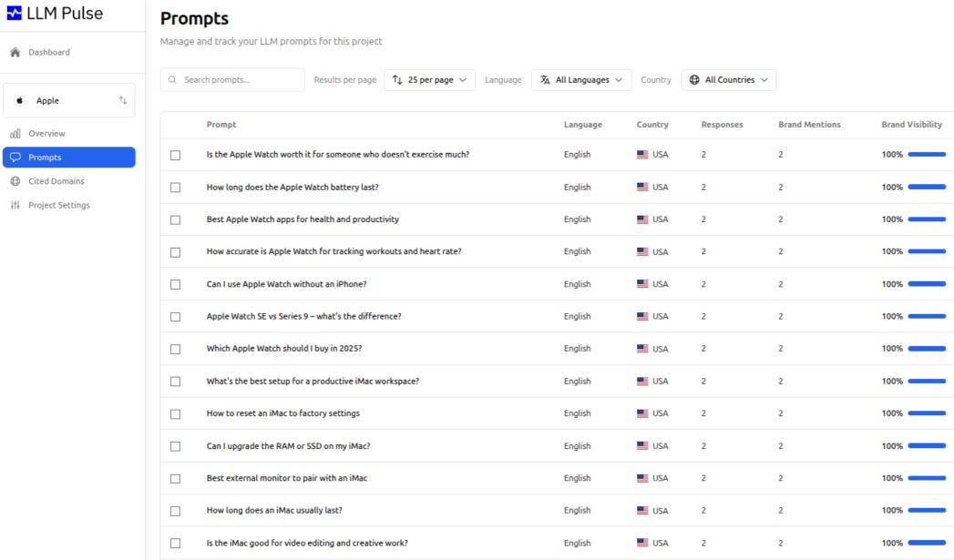This screenshot has width=954, height=560.
Task: Open the All Languages dropdown
Action: coord(581,79)
